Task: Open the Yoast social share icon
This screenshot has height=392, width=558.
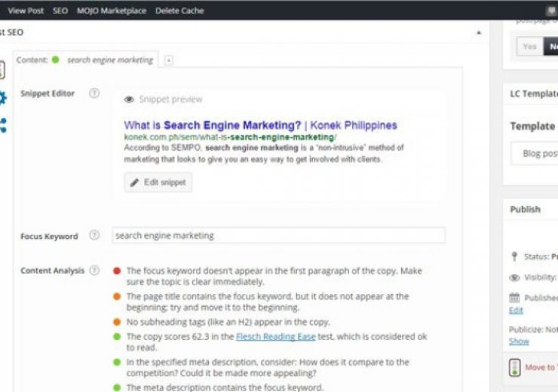Action: coord(3,125)
